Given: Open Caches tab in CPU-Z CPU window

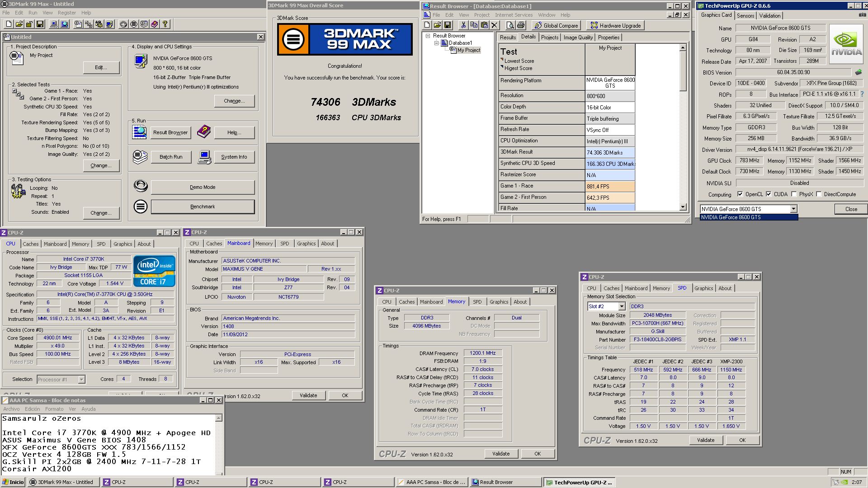Looking at the screenshot, I should [x=31, y=244].
